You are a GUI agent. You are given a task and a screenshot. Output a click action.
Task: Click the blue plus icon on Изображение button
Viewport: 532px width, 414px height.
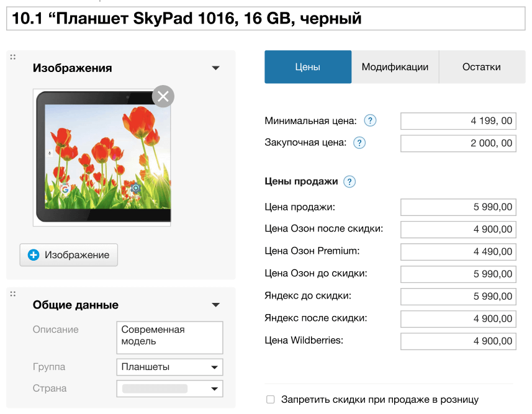point(34,255)
